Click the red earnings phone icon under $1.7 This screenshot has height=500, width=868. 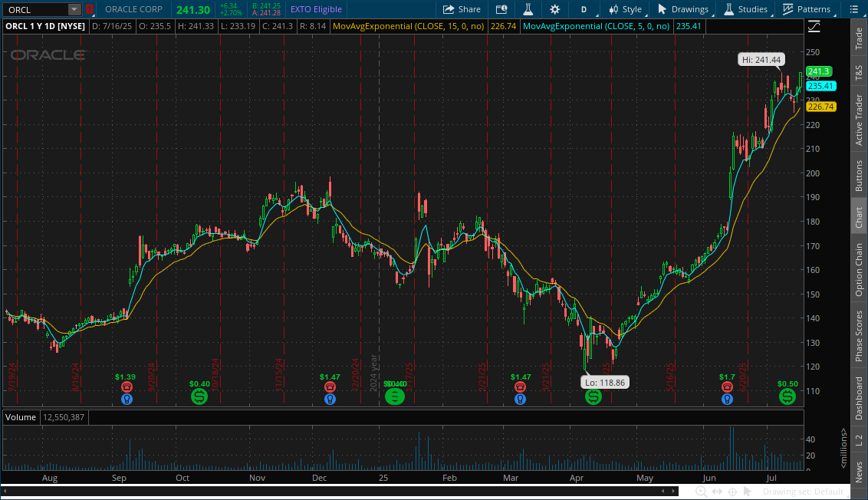click(728, 387)
